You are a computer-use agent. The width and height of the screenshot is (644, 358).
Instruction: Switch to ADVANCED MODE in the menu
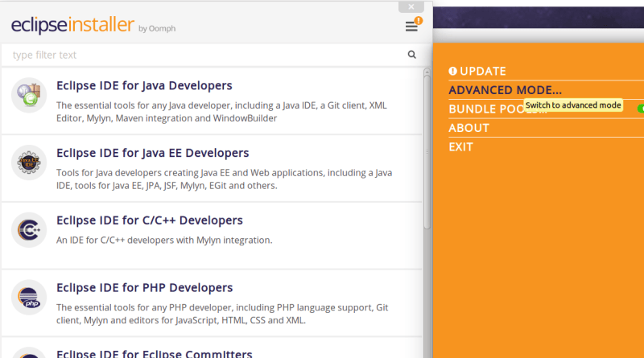tap(505, 90)
